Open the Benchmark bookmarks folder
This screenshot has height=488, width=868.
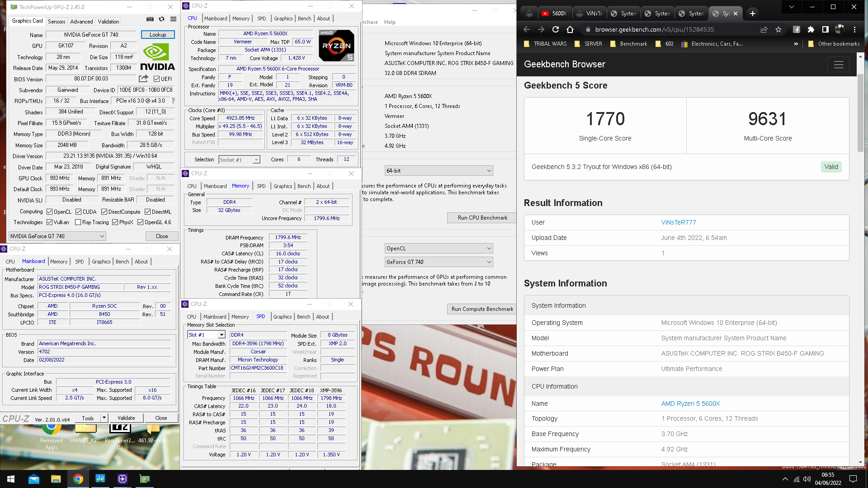(x=629, y=44)
